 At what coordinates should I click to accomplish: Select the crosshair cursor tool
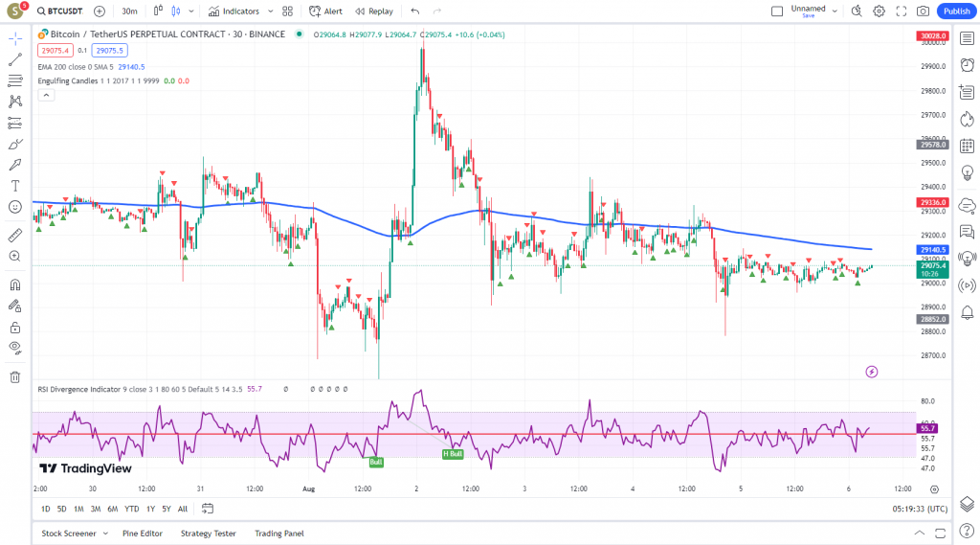(x=15, y=39)
